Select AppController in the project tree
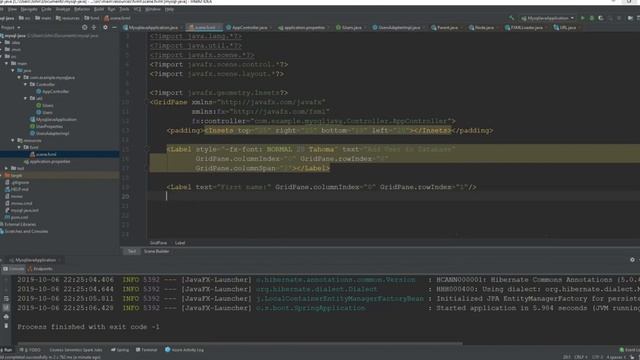The height and width of the screenshot is (360, 640). pyautogui.click(x=53, y=91)
